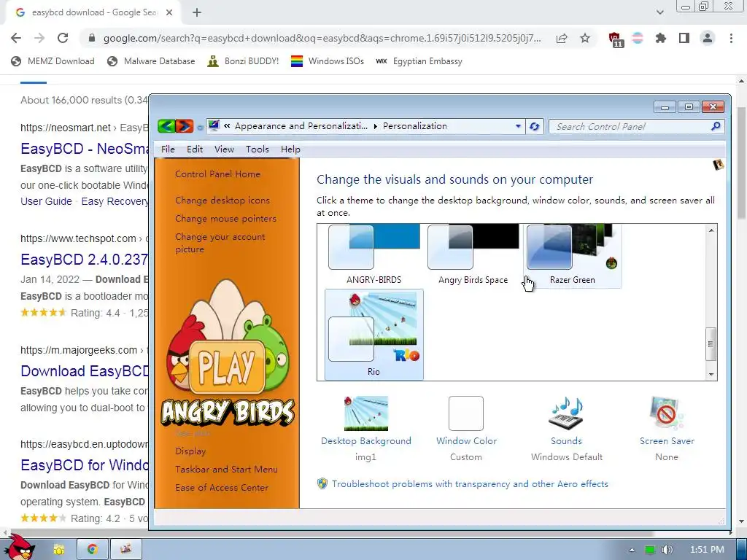The image size is (747, 560).
Task: Open Chrome three-dot menu
Action: tap(731, 38)
